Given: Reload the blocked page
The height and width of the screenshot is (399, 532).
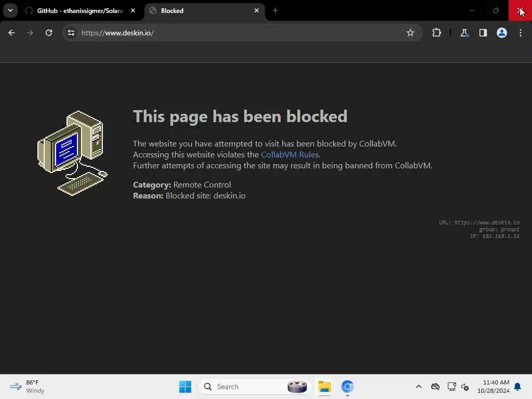Looking at the screenshot, I should pyautogui.click(x=49, y=33).
